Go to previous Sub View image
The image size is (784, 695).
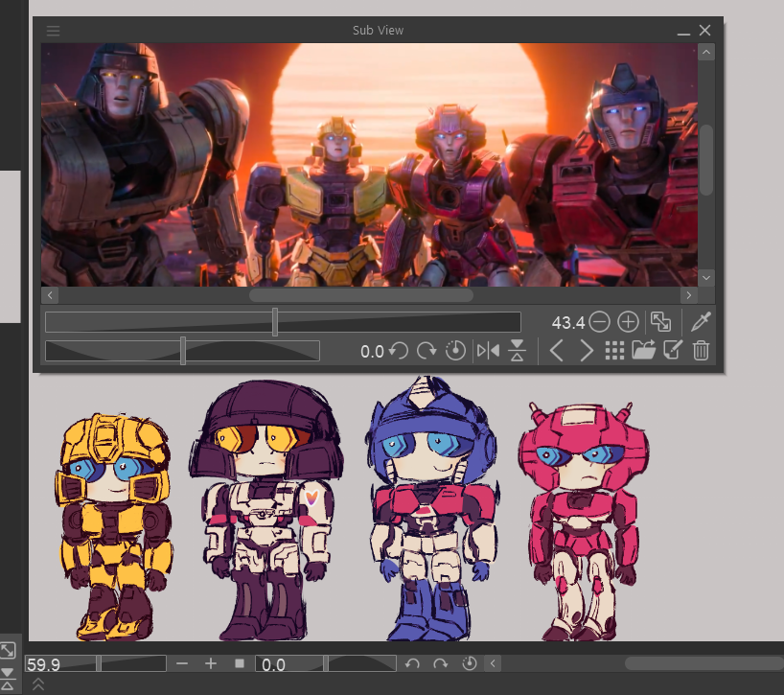[557, 351]
